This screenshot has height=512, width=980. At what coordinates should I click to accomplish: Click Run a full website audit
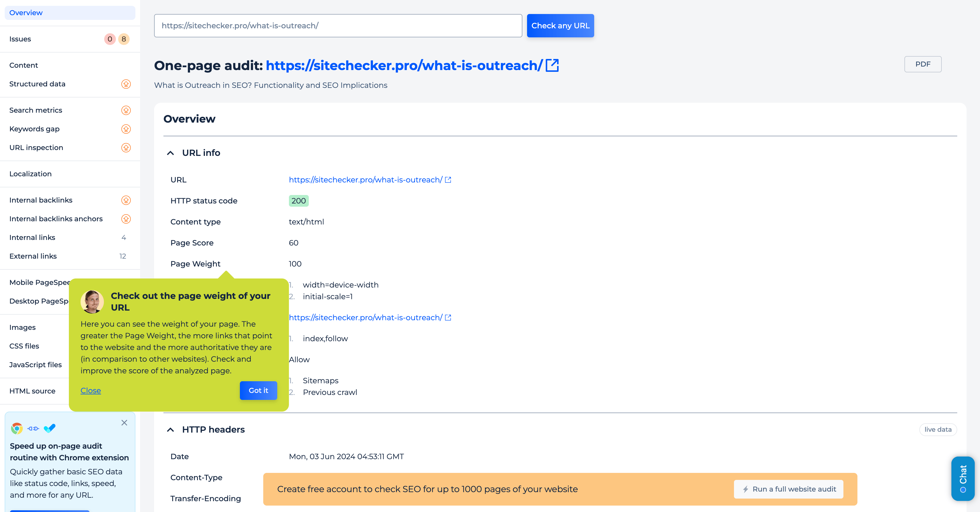coord(788,489)
